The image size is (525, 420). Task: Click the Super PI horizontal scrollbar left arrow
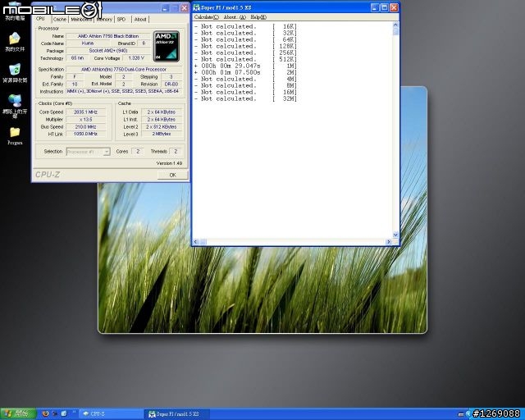[x=196, y=241]
